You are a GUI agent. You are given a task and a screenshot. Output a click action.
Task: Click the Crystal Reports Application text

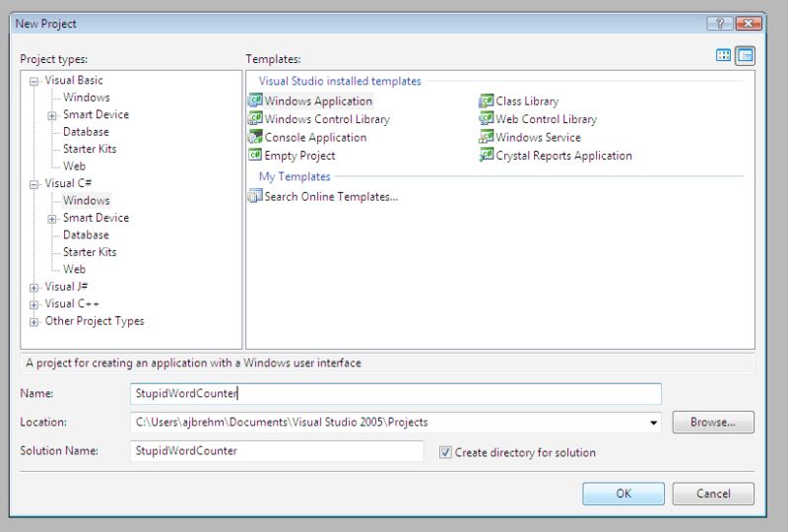563,156
